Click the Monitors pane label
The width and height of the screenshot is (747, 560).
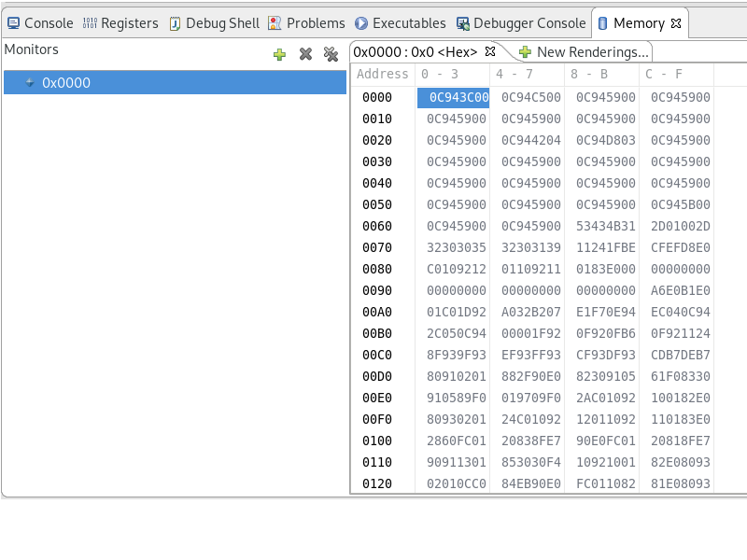click(x=32, y=49)
